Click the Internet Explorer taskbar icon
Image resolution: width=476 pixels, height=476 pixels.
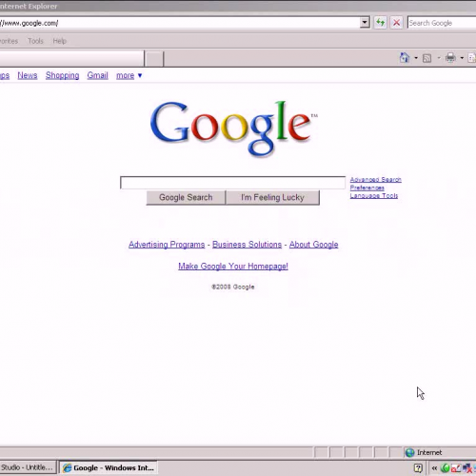tap(67, 468)
